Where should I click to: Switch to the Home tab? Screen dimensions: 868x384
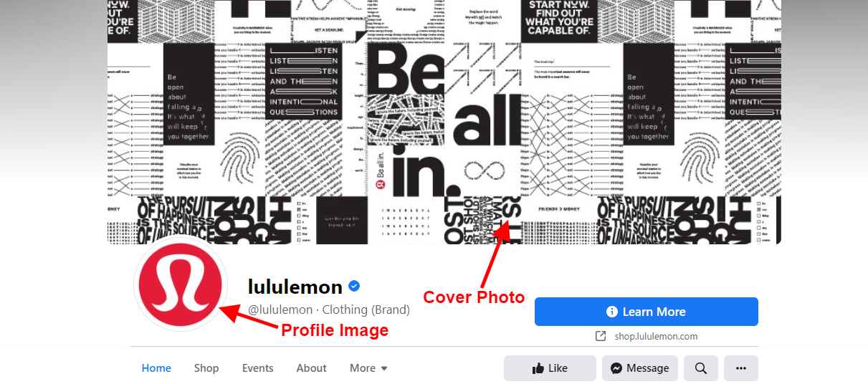pos(156,368)
